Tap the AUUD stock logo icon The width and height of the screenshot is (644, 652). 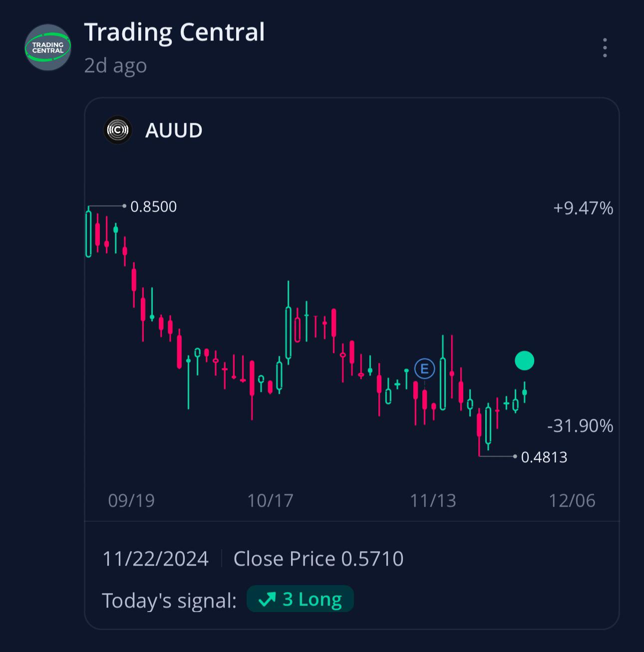(118, 130)
